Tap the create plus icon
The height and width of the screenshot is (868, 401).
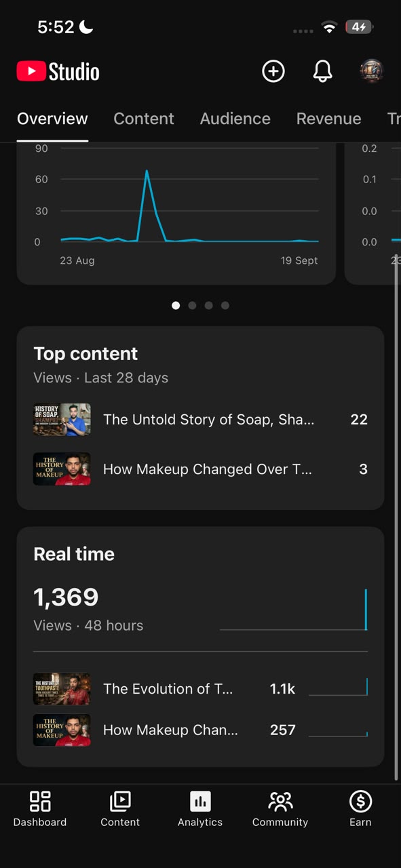pos(273,71)
